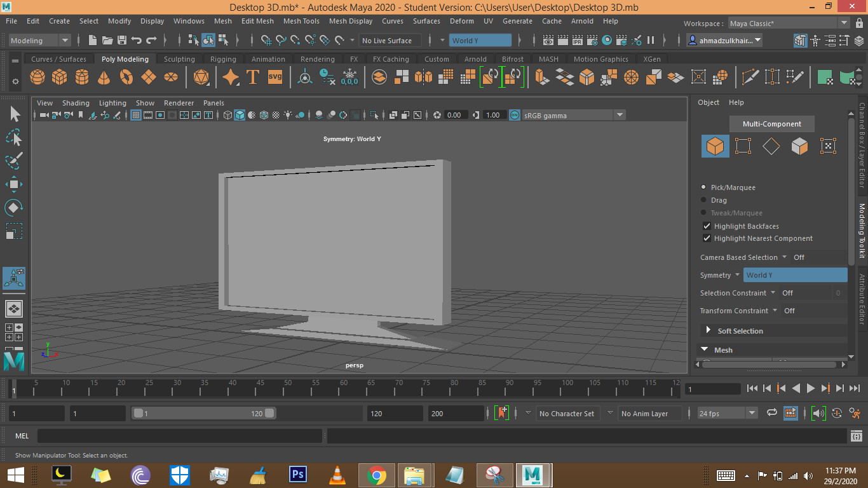Viewport: 868px width, 488px height.
Task: Click the No Character Set button
Action: pyautogui.click(x=567, y=413)
